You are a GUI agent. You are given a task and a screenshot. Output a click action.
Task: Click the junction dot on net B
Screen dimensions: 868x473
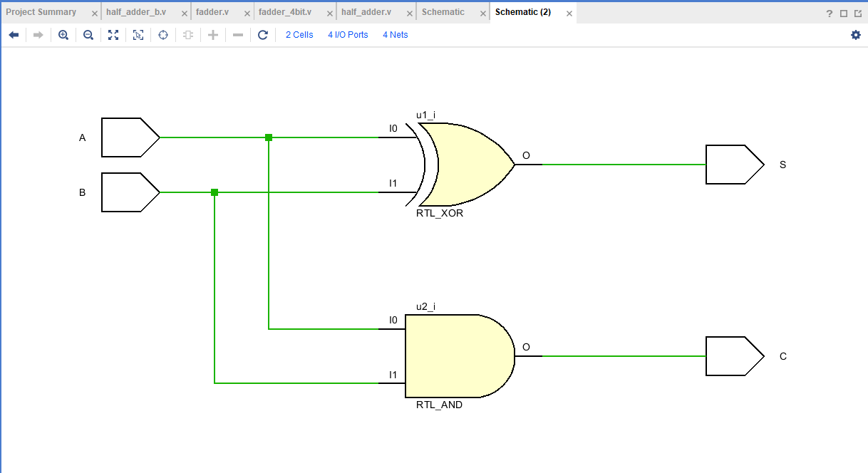coord(215,192)
